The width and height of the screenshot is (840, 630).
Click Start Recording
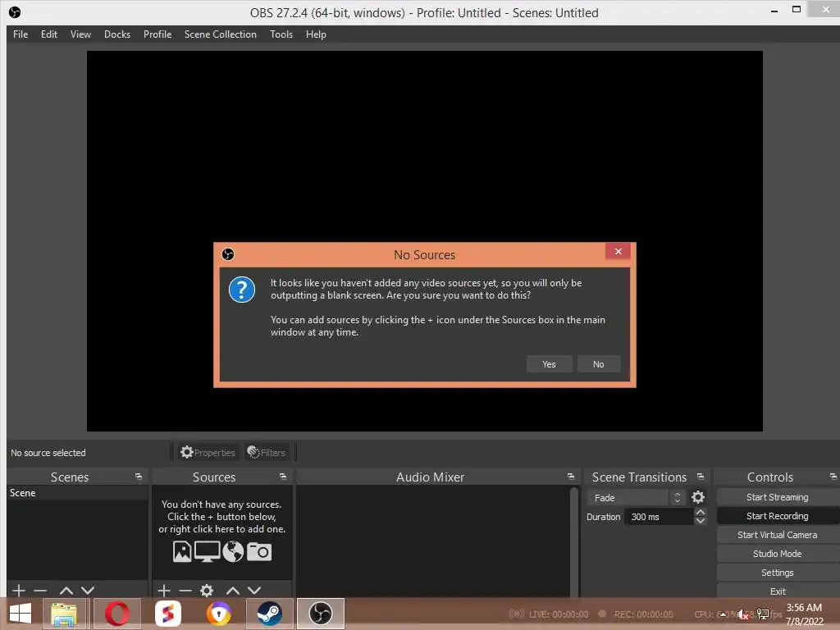click(x=778, y=516)
